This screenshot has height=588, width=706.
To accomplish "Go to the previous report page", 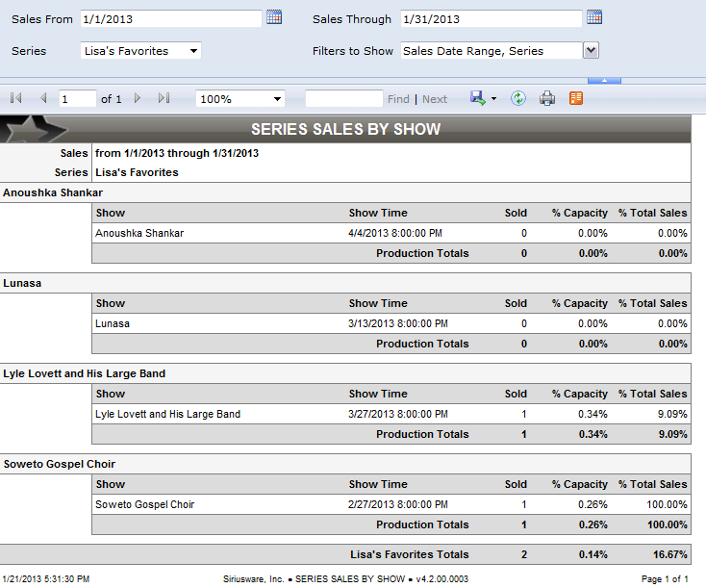I will coord(43,98).
